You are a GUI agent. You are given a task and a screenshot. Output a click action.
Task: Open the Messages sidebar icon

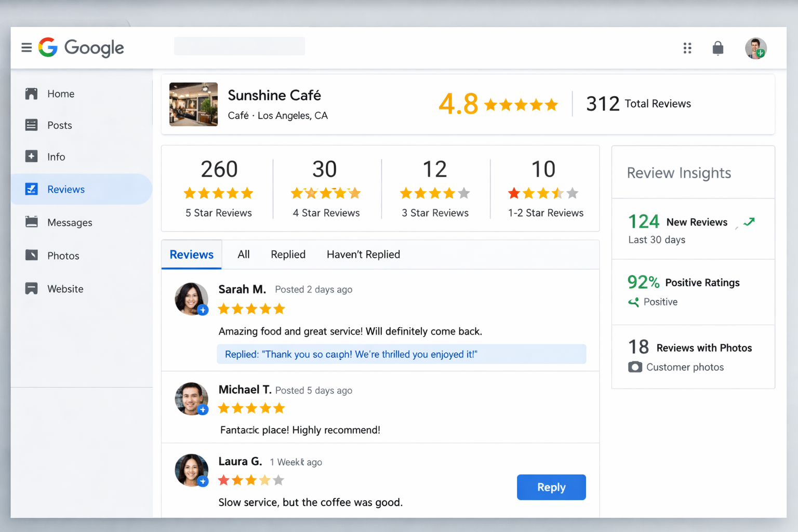[32, 222]
